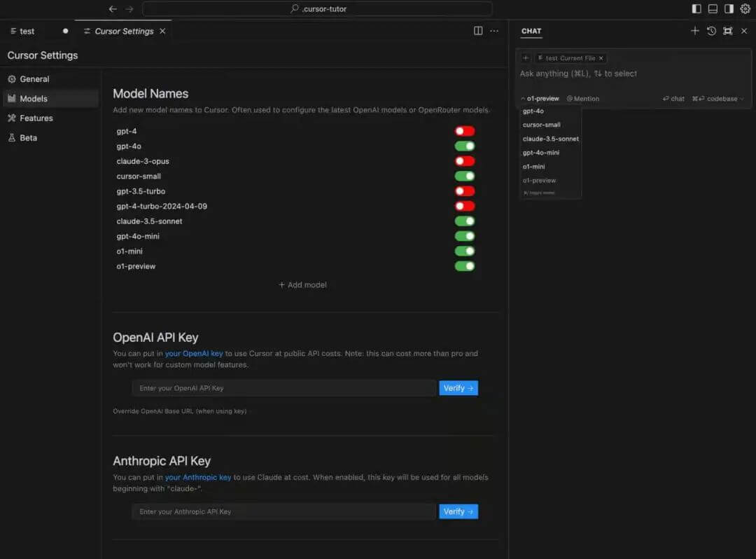Viewport: 756px width, 559px height.
Task: Choose gpt-4o from chat model list
Action: click(x=533, y=111)
